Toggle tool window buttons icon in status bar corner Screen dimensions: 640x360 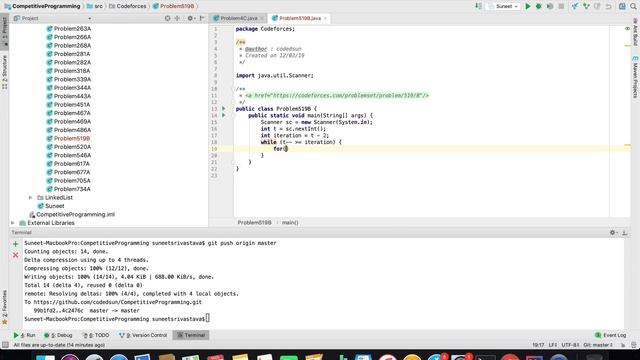pos(5,345)
